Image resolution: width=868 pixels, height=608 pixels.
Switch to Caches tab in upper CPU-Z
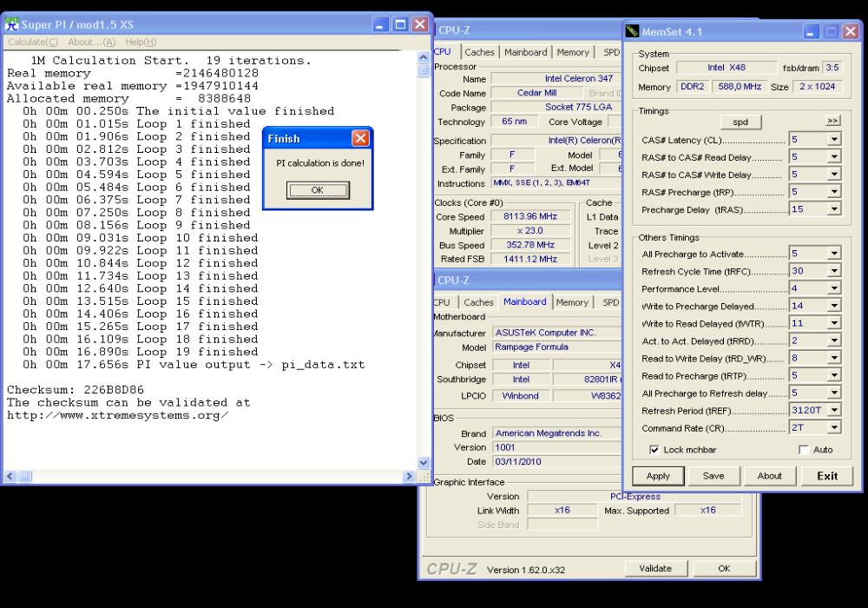[x=479, y=52]
